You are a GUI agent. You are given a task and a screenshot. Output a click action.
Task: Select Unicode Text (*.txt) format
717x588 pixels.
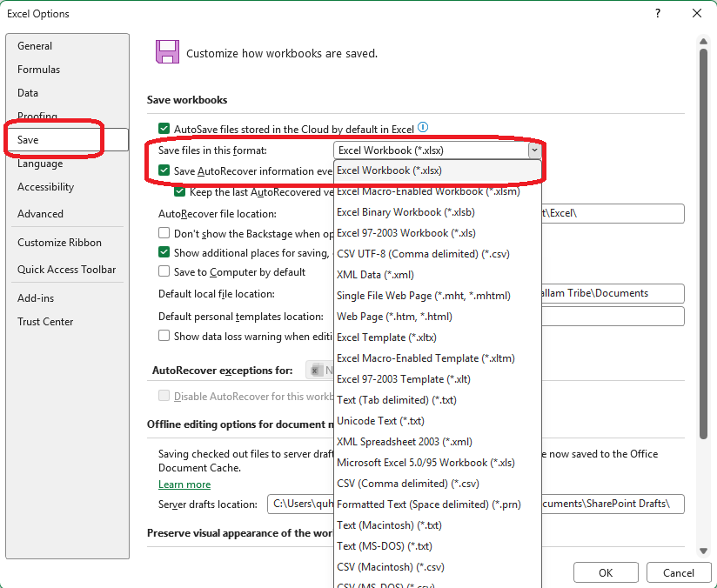click(438, 421)
